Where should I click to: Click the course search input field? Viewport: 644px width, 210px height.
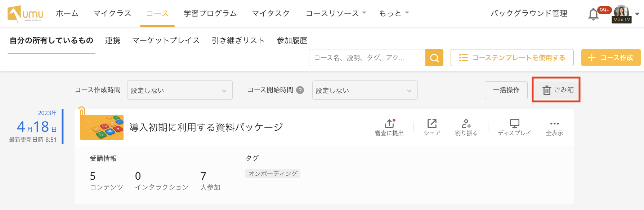(367, 58)
